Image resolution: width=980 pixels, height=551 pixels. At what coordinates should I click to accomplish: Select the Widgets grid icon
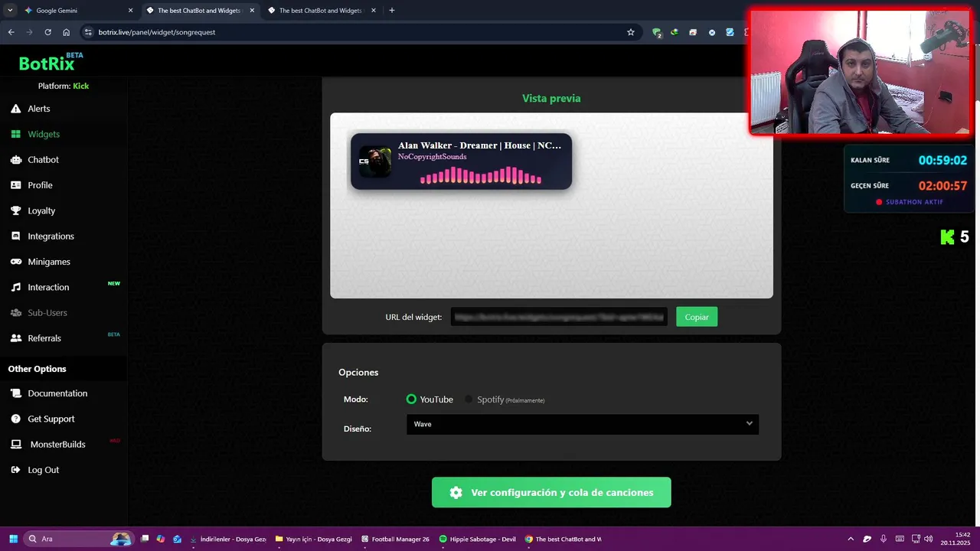click(15, 134)
